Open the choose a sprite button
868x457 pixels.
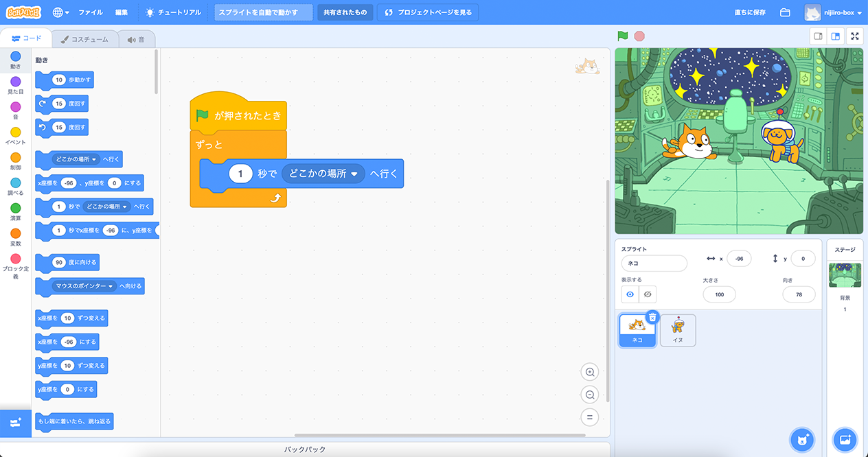click(801, 439)
